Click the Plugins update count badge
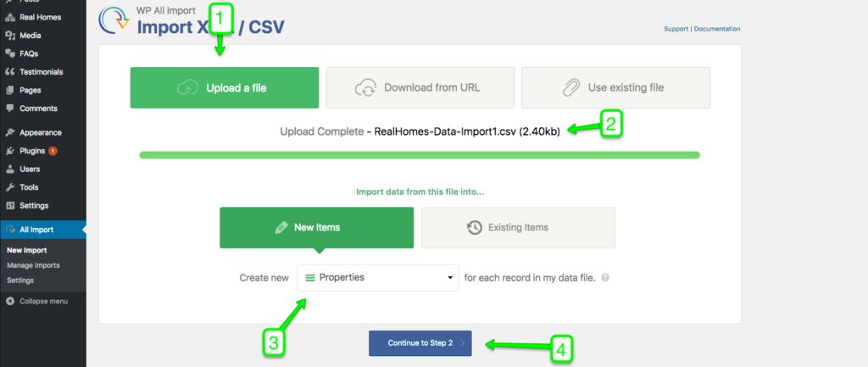This screenshot has height=367, width=868. [x=53, y=151]
